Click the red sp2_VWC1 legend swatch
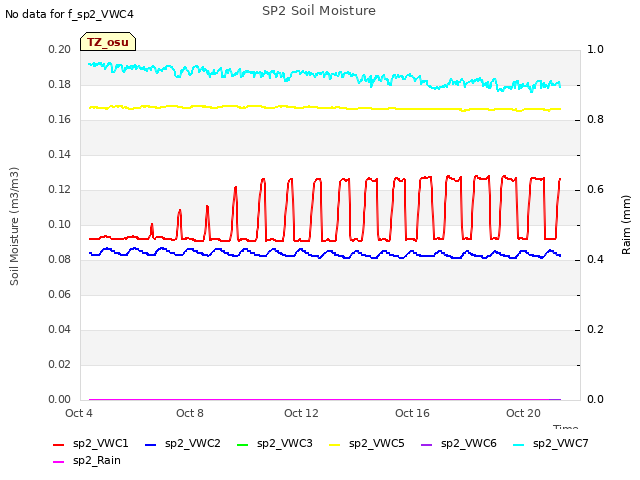This screenshot has height=480, width=640. (59, 444)
